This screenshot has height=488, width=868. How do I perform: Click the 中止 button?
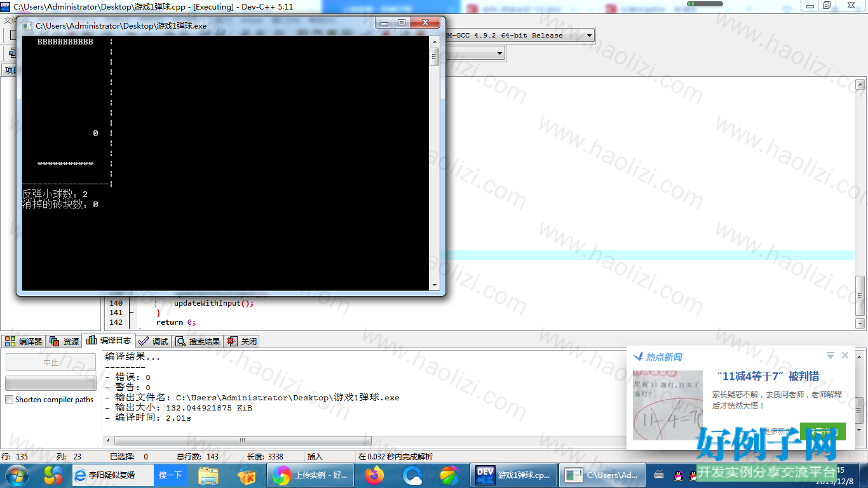coord(51,362)
